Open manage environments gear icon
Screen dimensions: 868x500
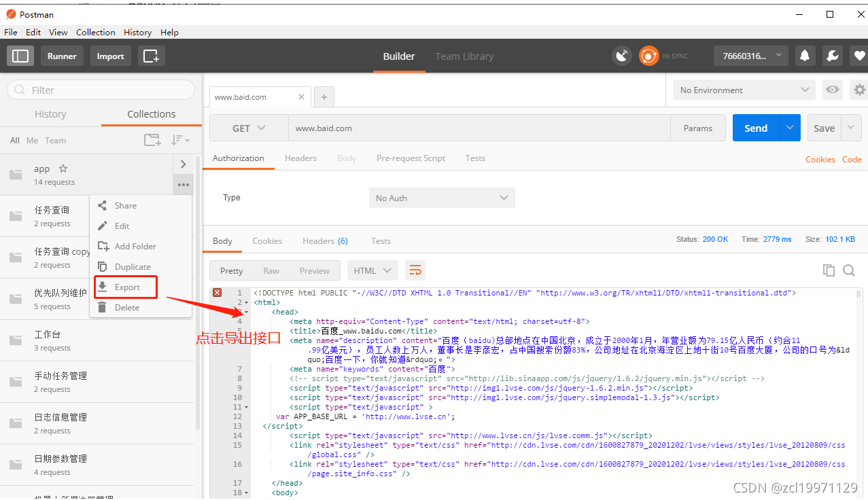(860, 90)
